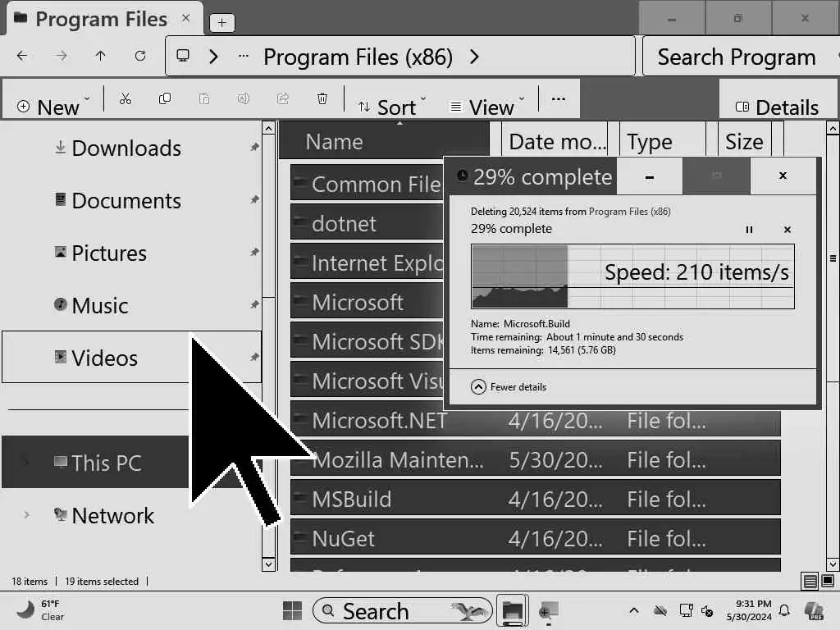Select Downloads in sidebar
This screenshot has height=630, width=840.
[x=132, y=148]
